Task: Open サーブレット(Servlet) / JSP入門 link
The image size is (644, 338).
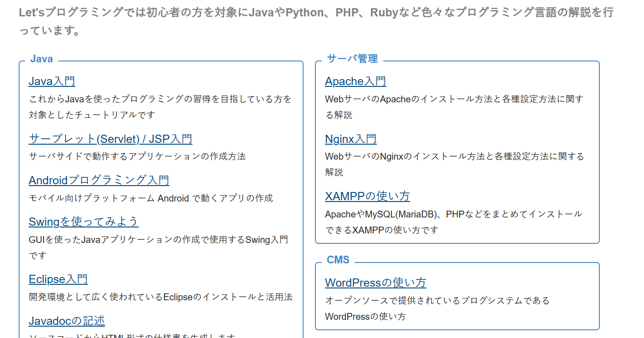Action: [111, 139]
